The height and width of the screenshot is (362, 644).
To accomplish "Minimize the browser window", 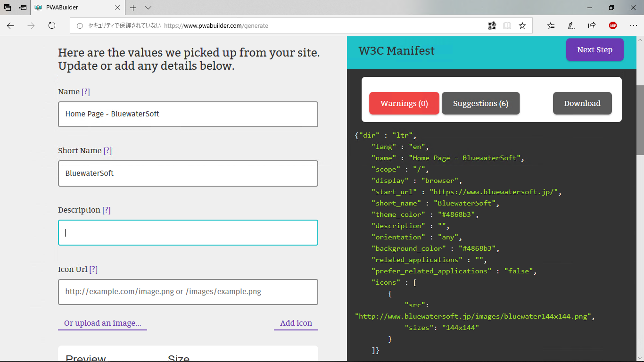I will pos(590,8).
